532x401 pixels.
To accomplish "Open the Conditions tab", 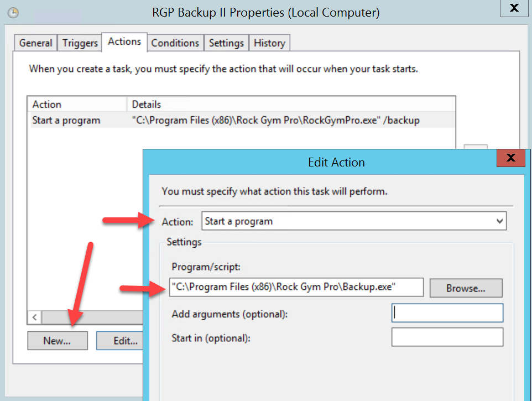I will pos(175,43).
